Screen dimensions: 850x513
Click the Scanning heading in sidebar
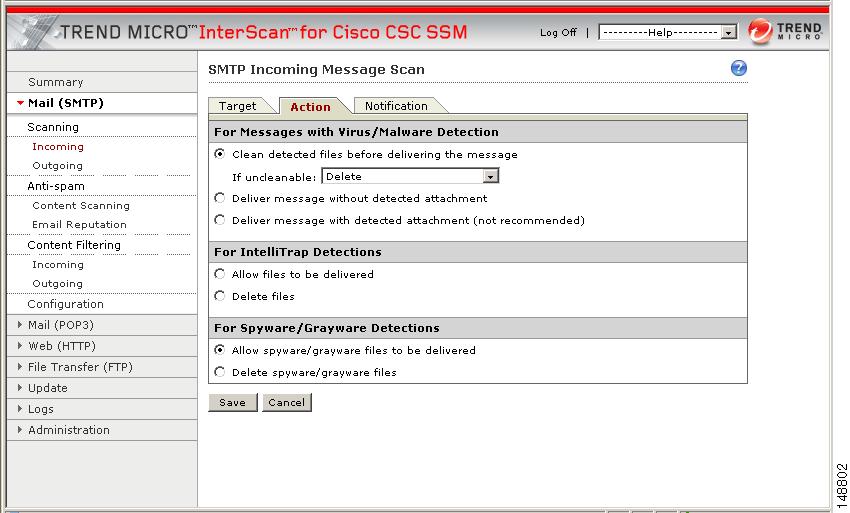pyautogui.click(x=53, y=127)
